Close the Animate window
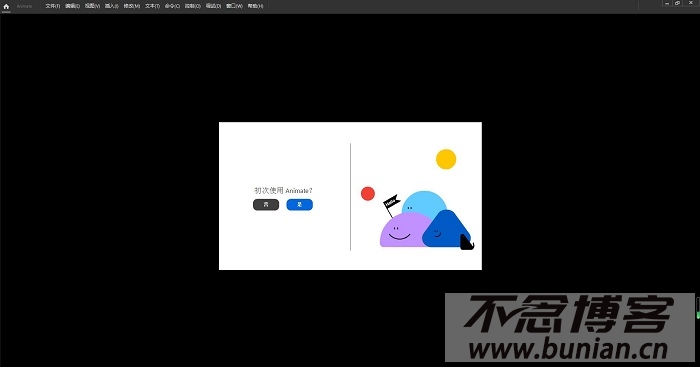This screenshot has height=367, width=700. coord(690,3)
